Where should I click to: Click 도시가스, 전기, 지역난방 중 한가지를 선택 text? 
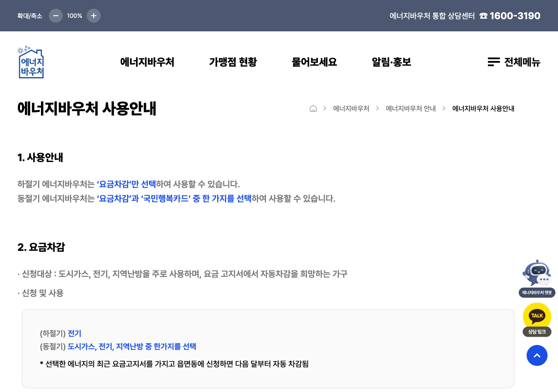tap(132, 347)
